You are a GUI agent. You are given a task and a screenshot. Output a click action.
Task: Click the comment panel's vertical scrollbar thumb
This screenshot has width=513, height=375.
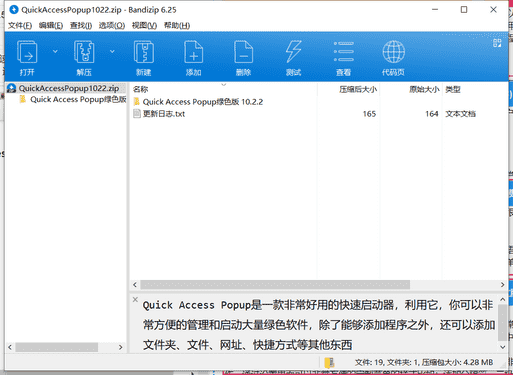pyautogui.click(x=503, y=322)
